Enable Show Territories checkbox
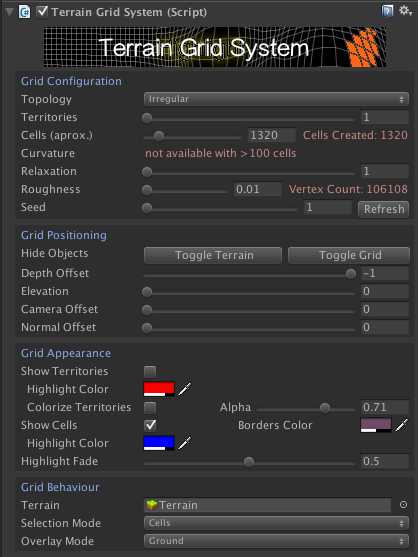418x557 pixels. tap(150, 372)
